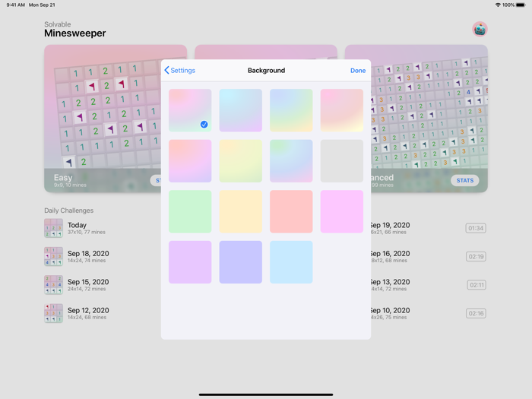Choose the cyan-to-lavender gradient background
532x399 pixels.
point(241,110)
